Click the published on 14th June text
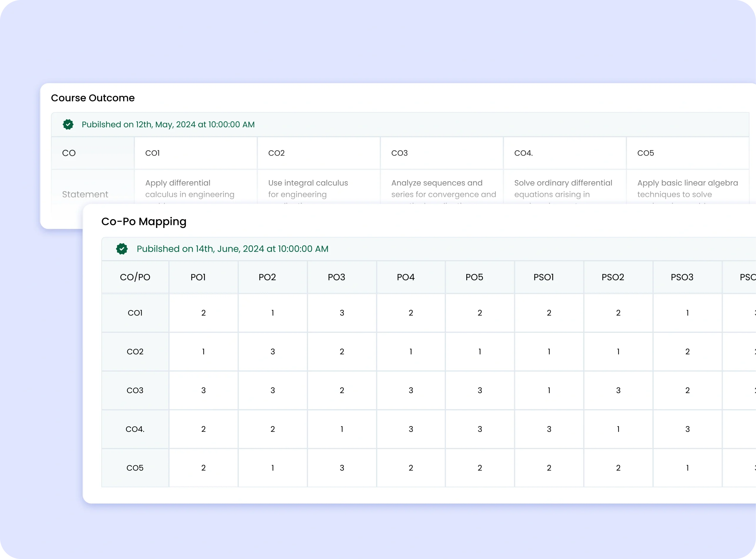The image size is (756, 559). point(232,249)
